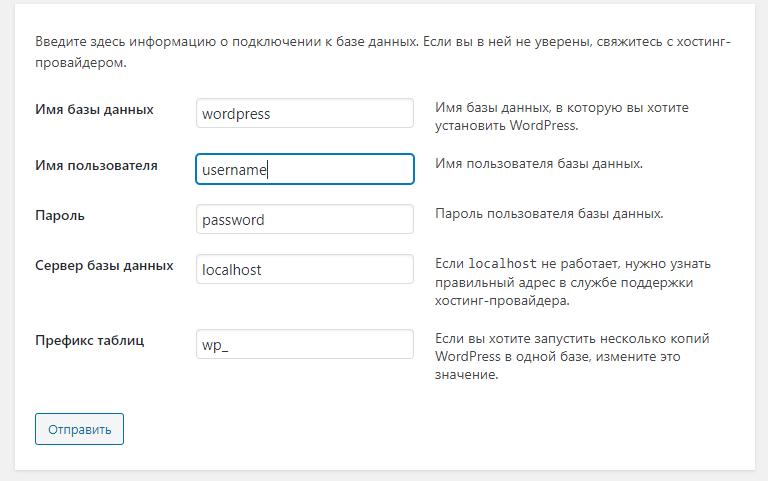The height and width of the screenshot is (481, 768).
Task: Click the database name field containing "wordpress"
Action: point(305,114)
